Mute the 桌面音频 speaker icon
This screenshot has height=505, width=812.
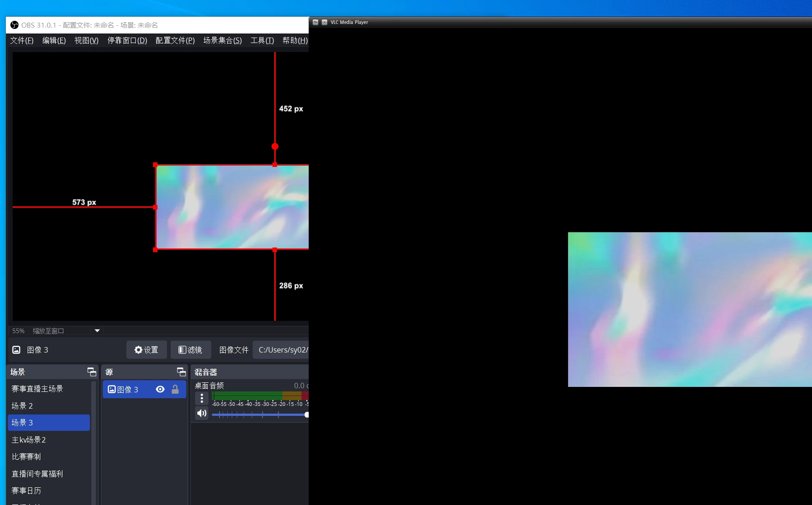[202, 413]
